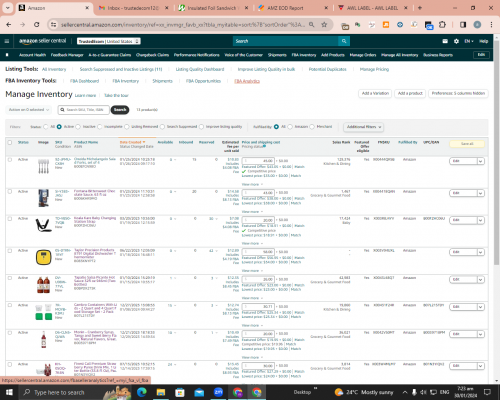Screen dimensions: 500x400
Task: Select the 'Incomplete' status radio button
Action: coord(100,127)
